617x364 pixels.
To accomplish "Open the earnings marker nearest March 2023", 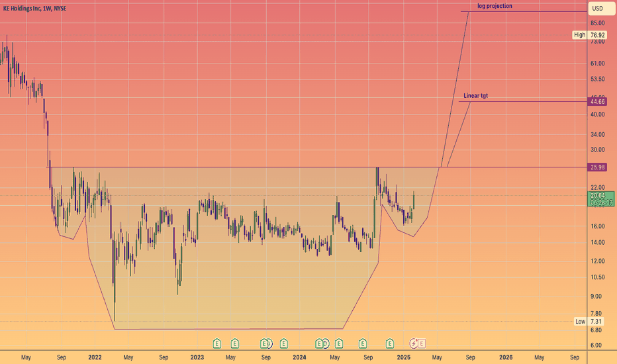I will pos(216,344).
